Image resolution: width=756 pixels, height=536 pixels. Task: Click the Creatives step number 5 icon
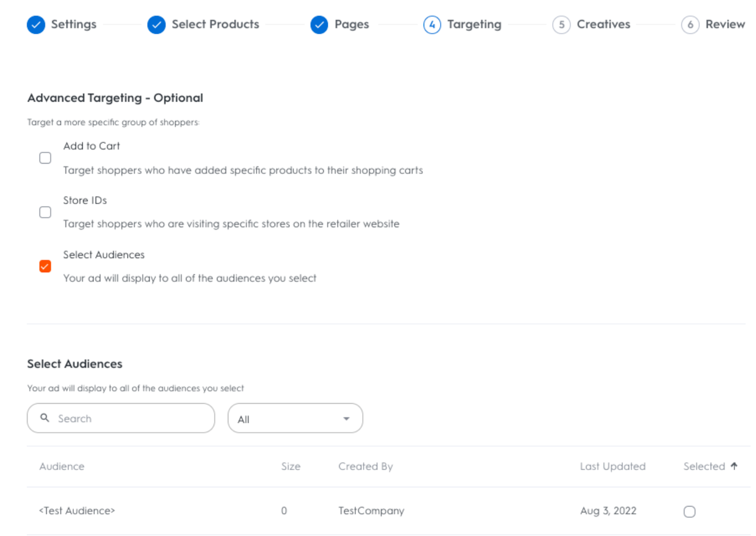(x=561, y=25)
